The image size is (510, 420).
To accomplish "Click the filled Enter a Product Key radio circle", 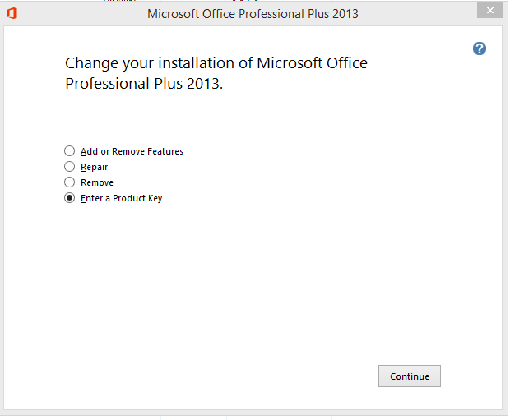I will click(x=69, y=197).
